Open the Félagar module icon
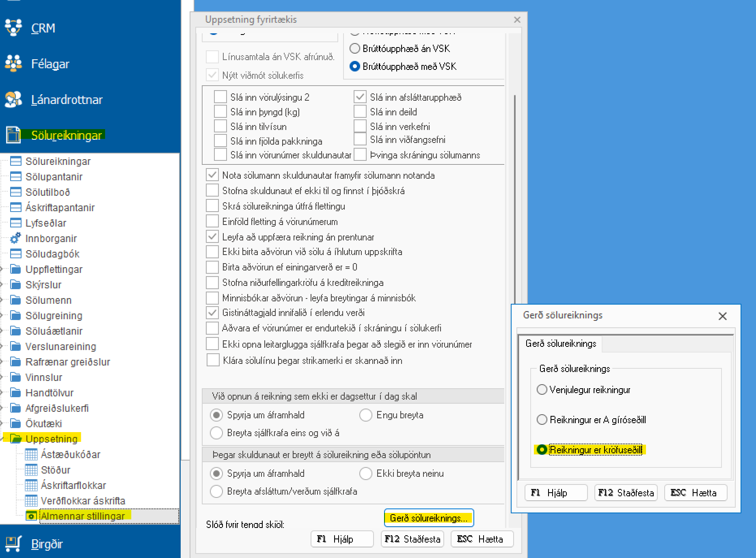The image size is (756, 558). tap(13, 63)
